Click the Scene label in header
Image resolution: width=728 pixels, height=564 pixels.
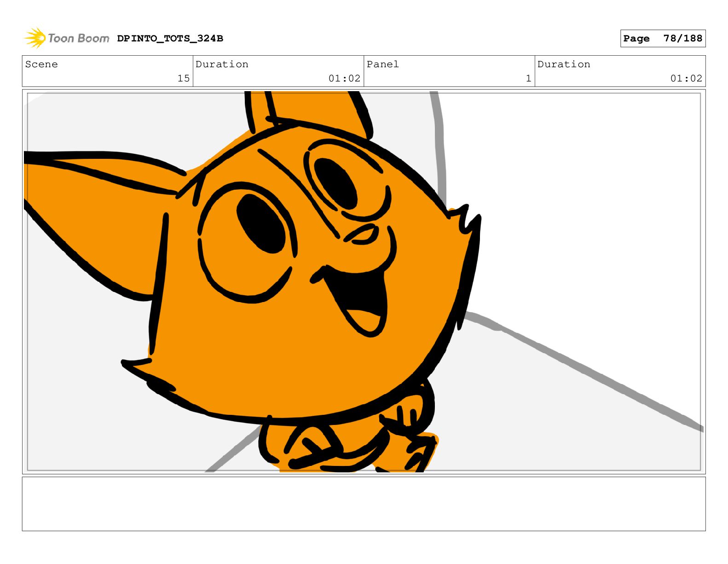pyautogui.click(x=41, y=64)
